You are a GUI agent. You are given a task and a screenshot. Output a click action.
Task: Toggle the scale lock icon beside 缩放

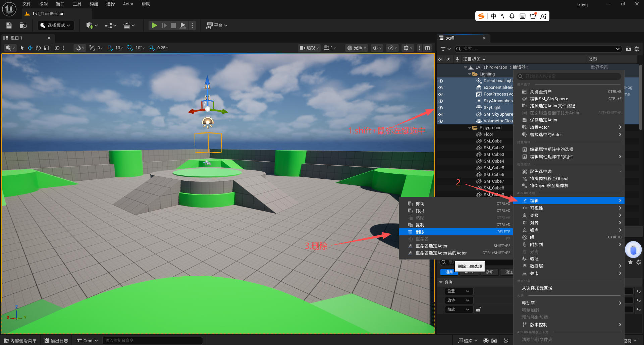point(479,309)
